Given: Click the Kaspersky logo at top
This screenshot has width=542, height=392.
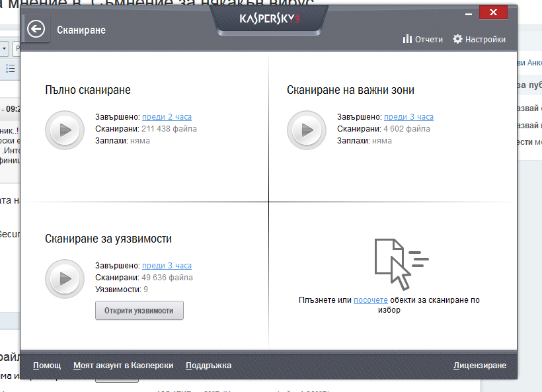Looking at the screenshot, I should (270, 19).
